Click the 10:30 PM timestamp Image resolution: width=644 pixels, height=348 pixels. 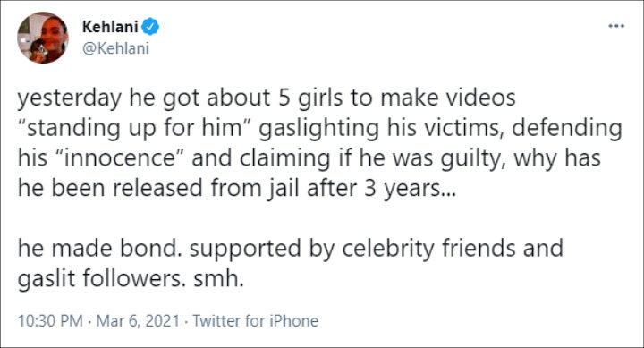click(x=50, y=321)
